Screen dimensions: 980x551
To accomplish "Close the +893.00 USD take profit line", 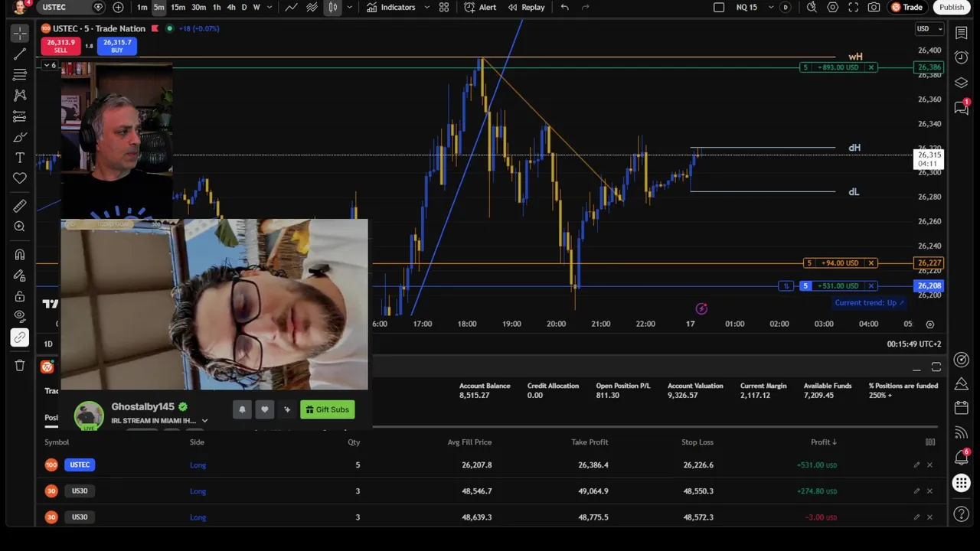I will coord(871,67).
